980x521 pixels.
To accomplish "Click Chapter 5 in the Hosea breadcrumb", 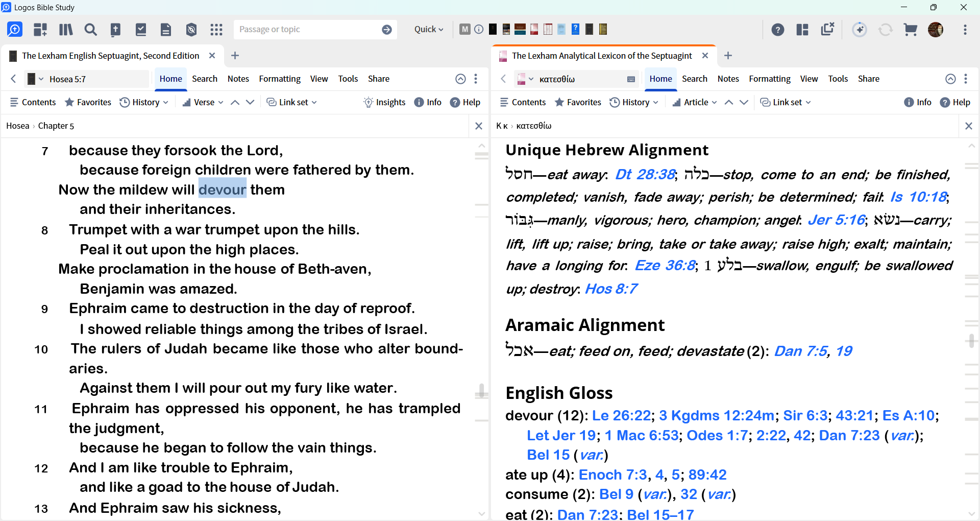I will 56,126.
